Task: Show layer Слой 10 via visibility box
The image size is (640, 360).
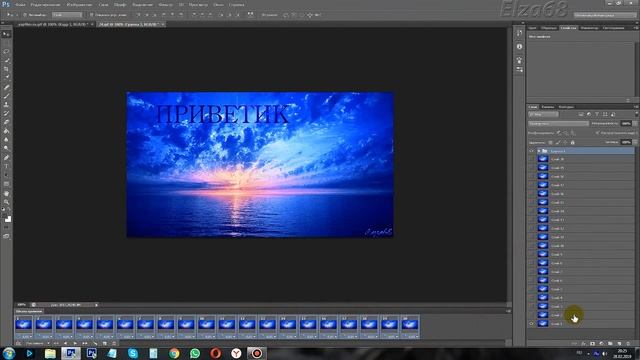Action: pos(531,246)
